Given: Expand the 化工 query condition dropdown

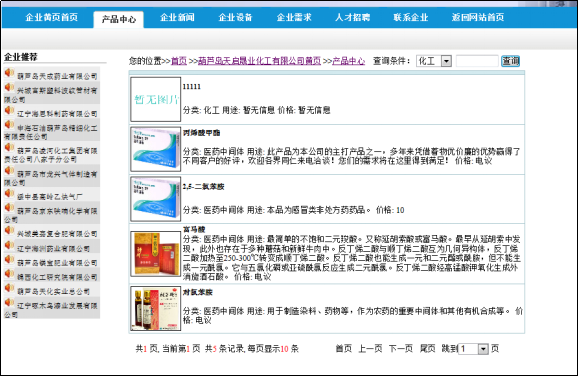Looking at the screenshot, I should [x=434, y=61].
